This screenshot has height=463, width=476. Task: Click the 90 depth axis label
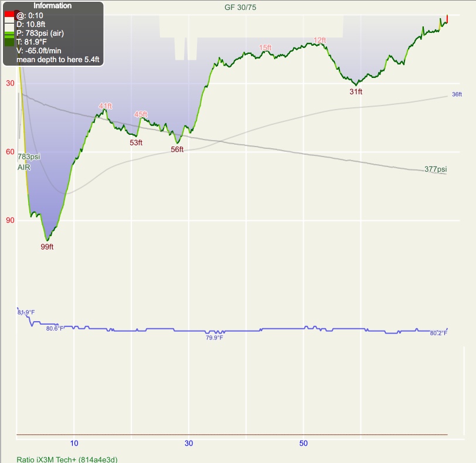10,220
